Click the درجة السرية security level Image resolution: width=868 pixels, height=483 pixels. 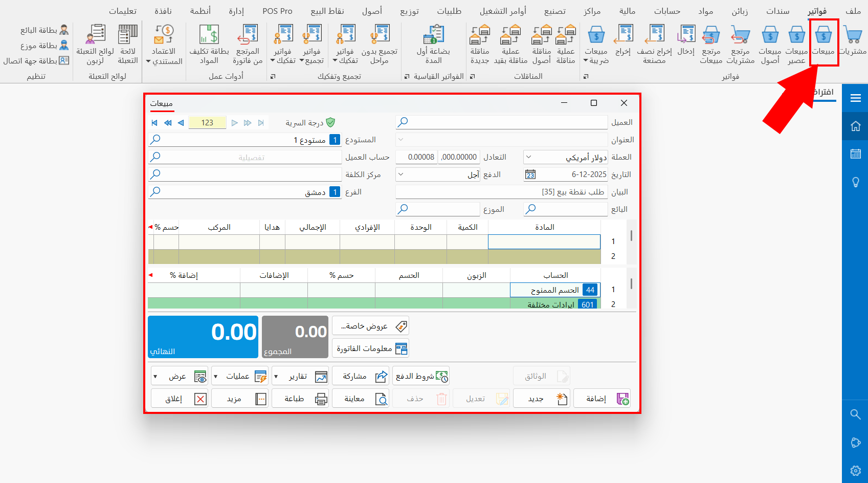[310, 122]
